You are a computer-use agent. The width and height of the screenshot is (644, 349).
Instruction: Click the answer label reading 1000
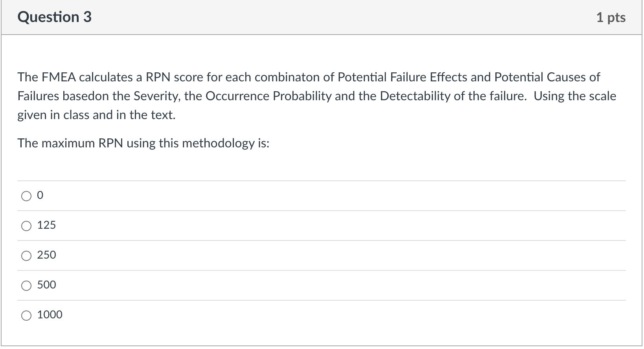(x=50, y=315)
